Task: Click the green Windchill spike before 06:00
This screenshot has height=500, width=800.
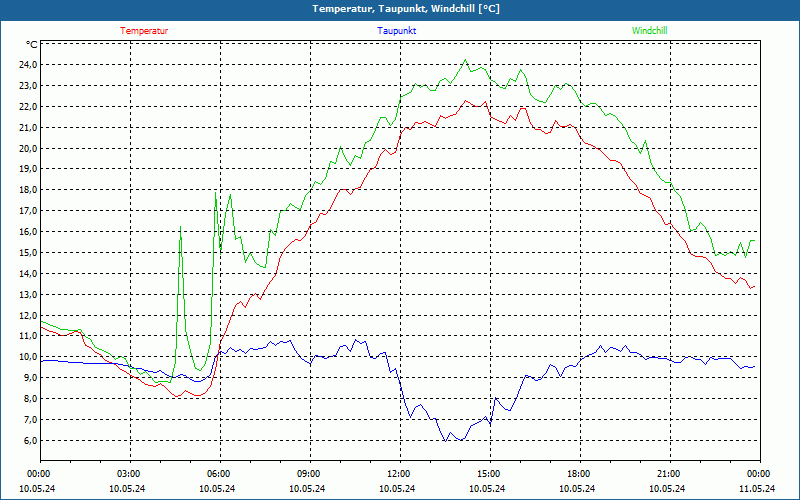Action: tap(216, 193)
